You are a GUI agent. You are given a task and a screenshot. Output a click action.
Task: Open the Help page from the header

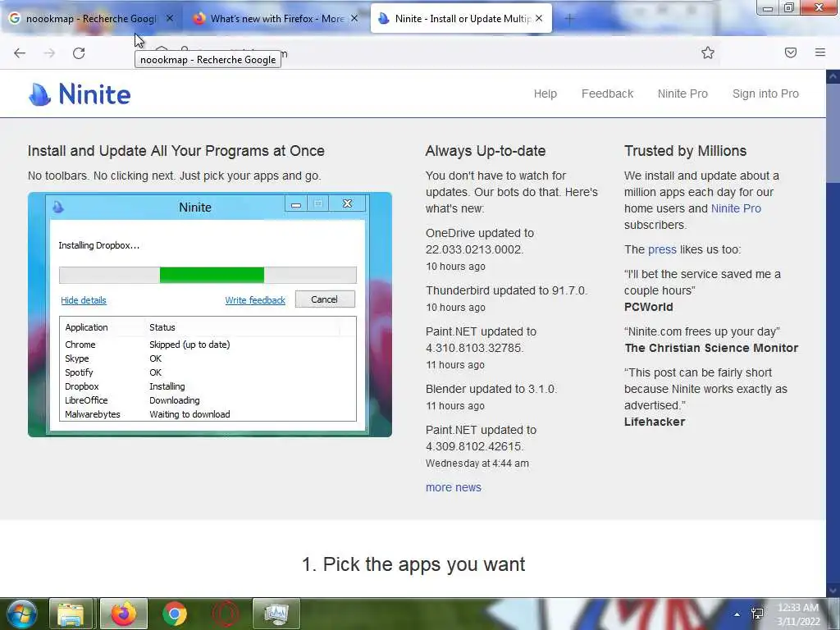[x=546, y=94]
